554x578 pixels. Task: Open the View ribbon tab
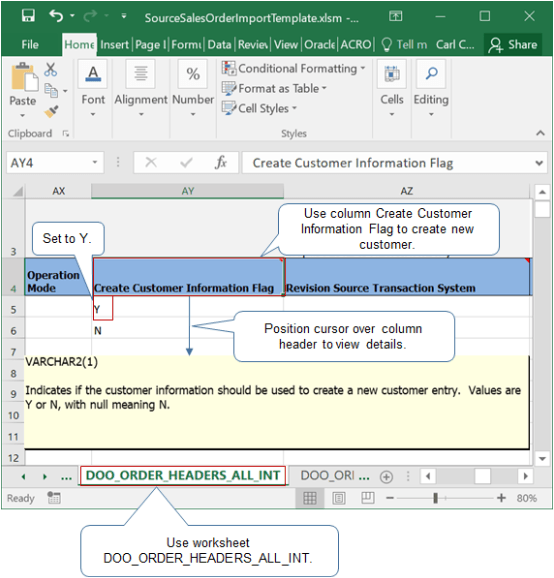click(x=286, y=45)
